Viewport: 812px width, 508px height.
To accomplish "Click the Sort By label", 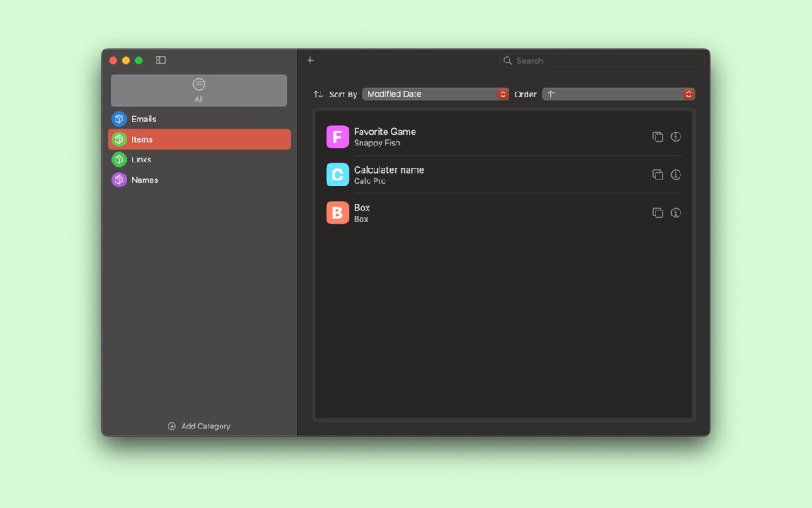I will (343, 94).
